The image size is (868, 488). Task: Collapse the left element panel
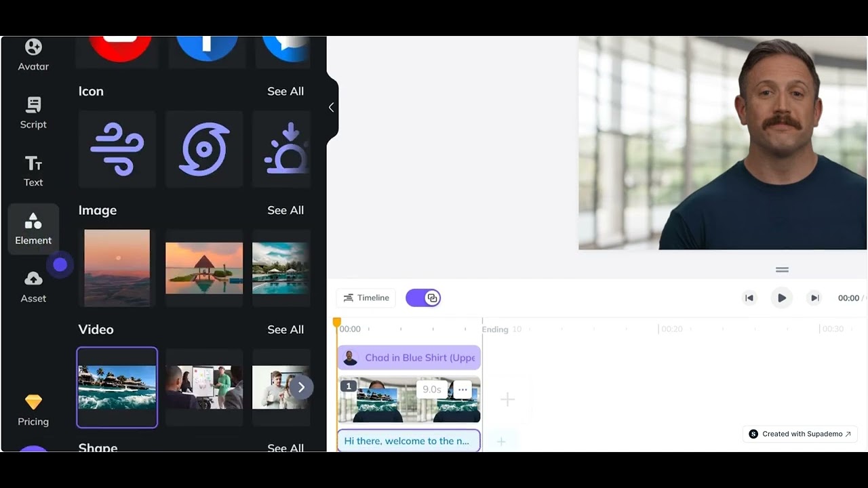coord(331,107)
